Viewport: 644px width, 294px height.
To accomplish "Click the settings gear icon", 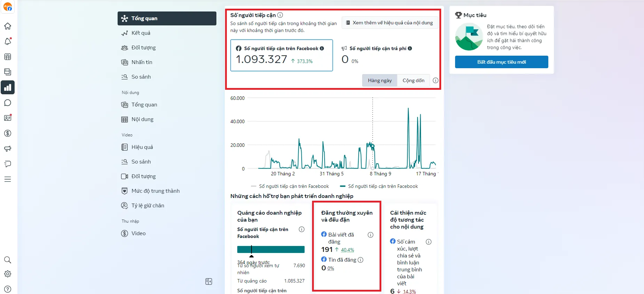I will pos(8,274).
